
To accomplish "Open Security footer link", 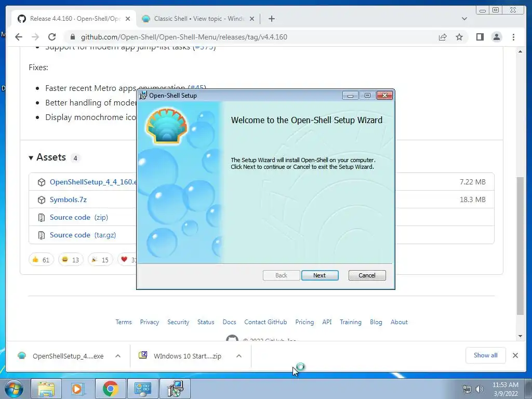I will 178,322.
